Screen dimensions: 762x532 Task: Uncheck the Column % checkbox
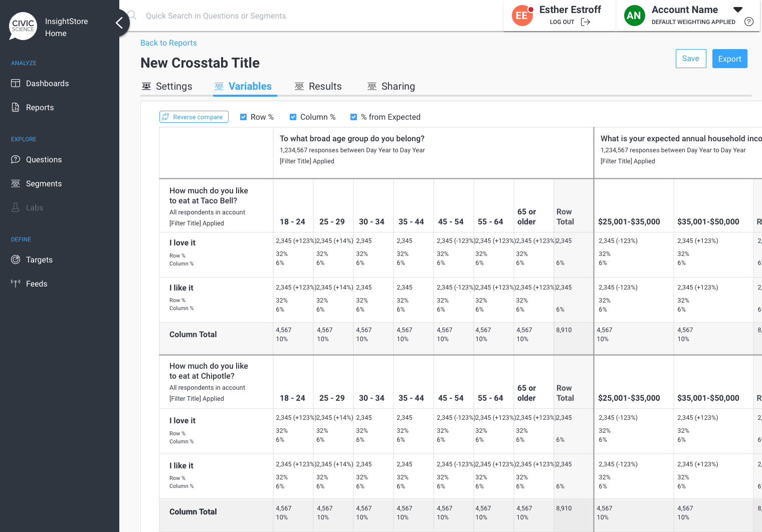click(293, 117)
